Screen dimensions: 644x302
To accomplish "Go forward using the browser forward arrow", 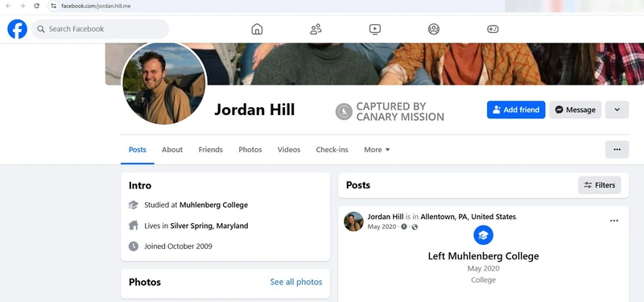I will (x=23, y=6).
